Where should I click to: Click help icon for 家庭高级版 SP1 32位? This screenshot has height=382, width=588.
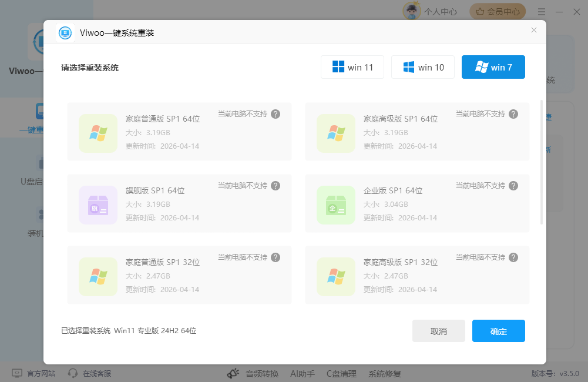coord(513,257)
